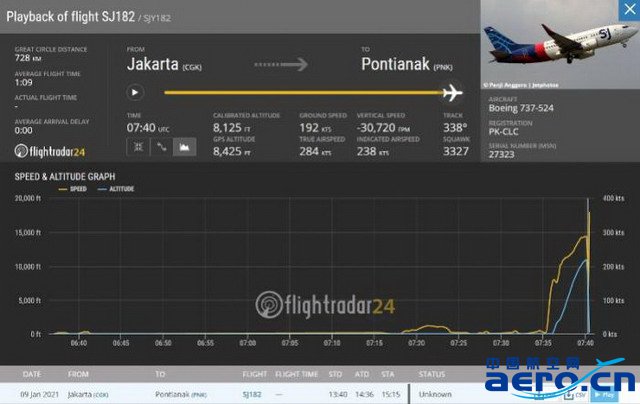Viewport: 640px width, 404px height.
Task: Click the Unknown status cell
Action: tap(435, 395)
